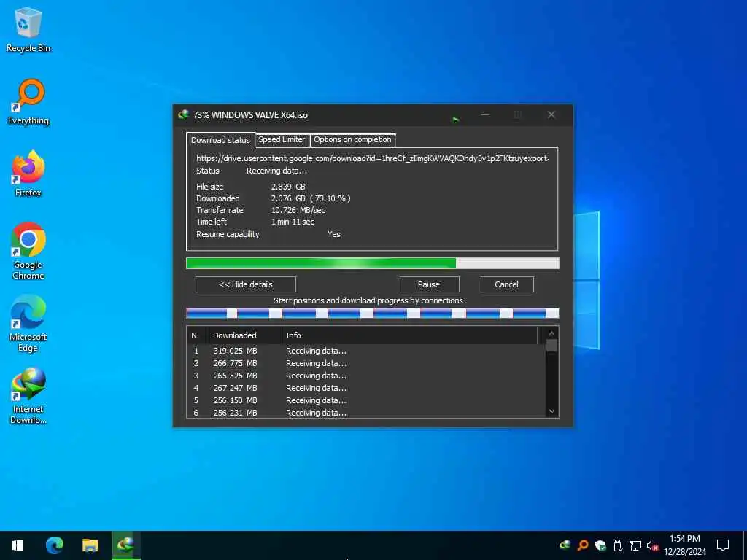Click the Resume capability Yes value
Screen dimensions: 747x560
coord(334,234)
